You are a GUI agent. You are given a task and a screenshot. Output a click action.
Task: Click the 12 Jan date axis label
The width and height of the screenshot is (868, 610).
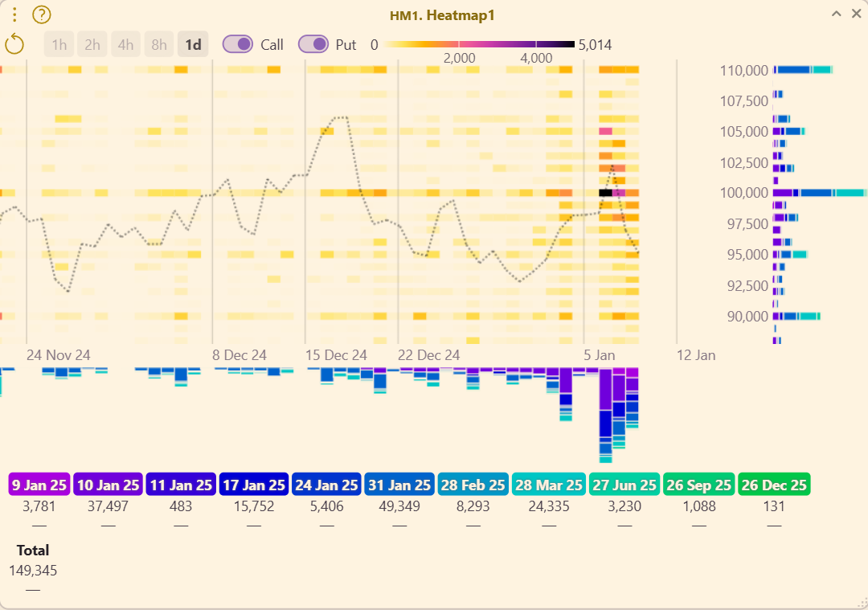pyautogui.click(x=696, y=354)
